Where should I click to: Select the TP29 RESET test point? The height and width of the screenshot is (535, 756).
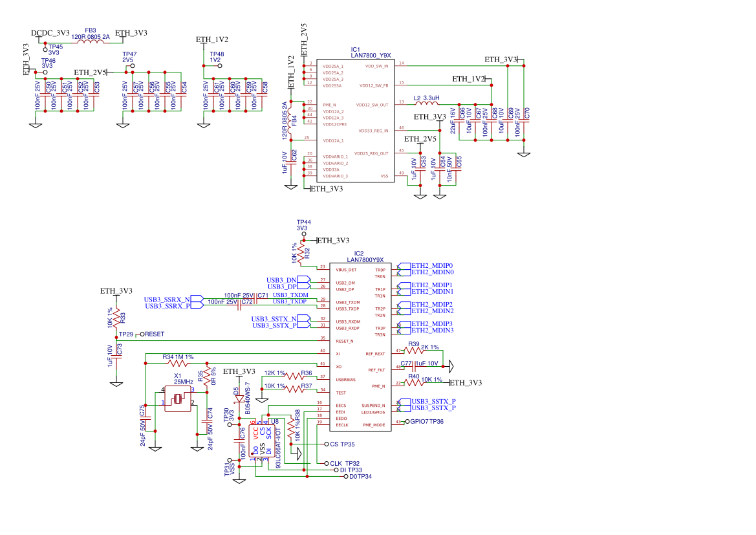142,334
